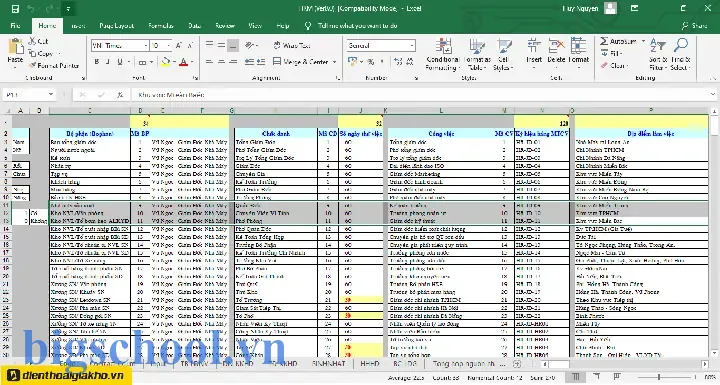720x385 pixels.
Task: Toggle Center alignment for cells
Action: [221, 62]
